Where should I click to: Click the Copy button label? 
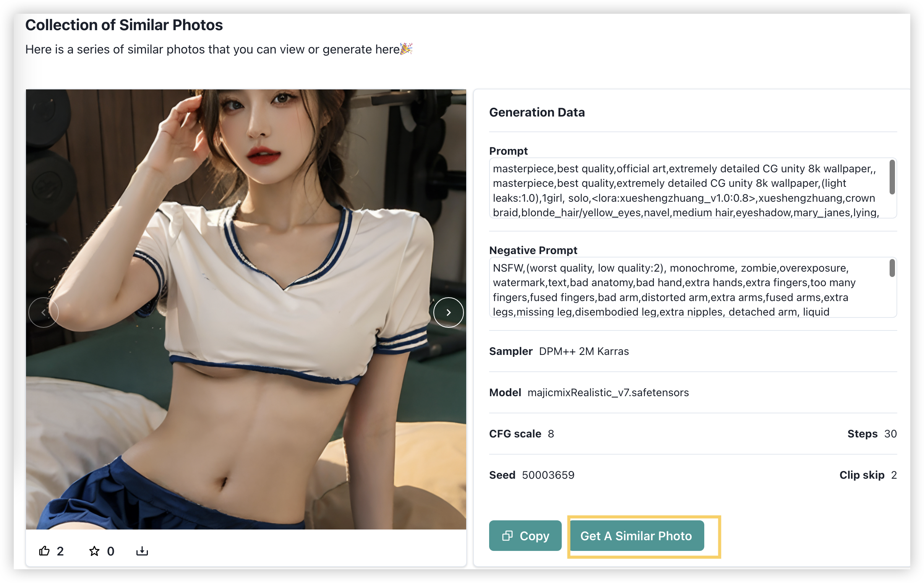534,536
